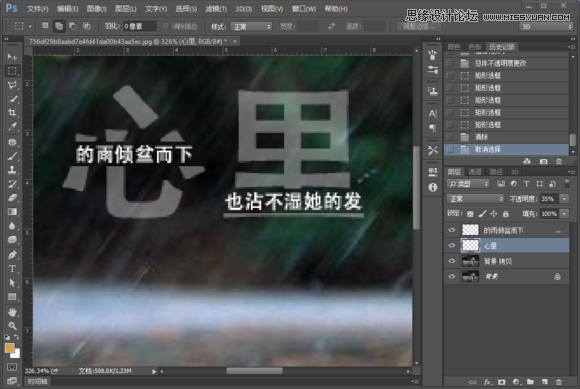Click the background color swatch
The width and height of the screenshot is (580, 389).
pos(17,354)
